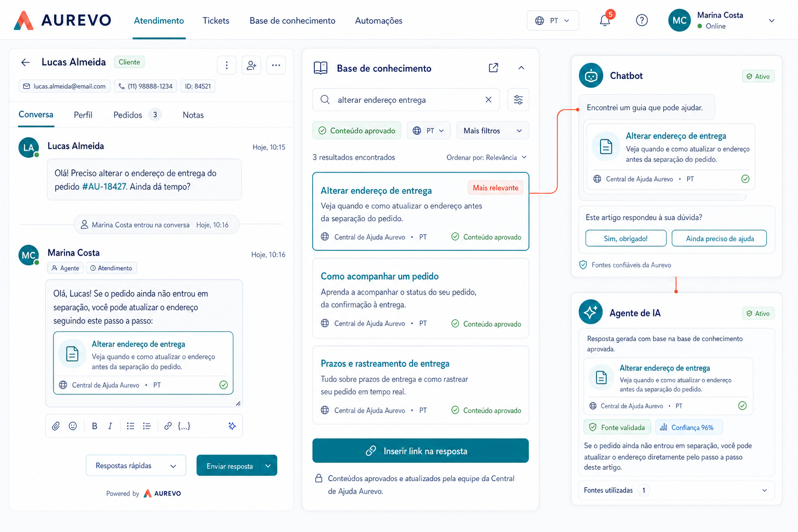Open the Respostas rápidas dropdown

[136, 465]
